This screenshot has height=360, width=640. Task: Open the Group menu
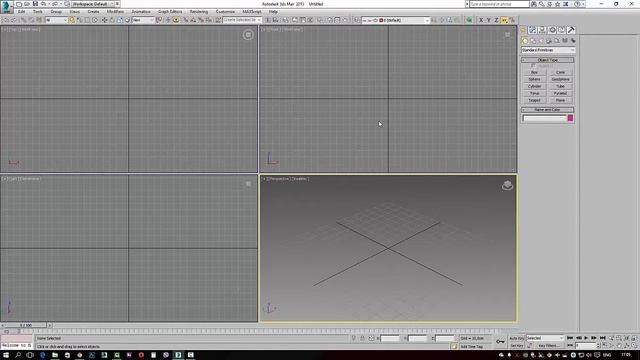click(x=56, y=12)
